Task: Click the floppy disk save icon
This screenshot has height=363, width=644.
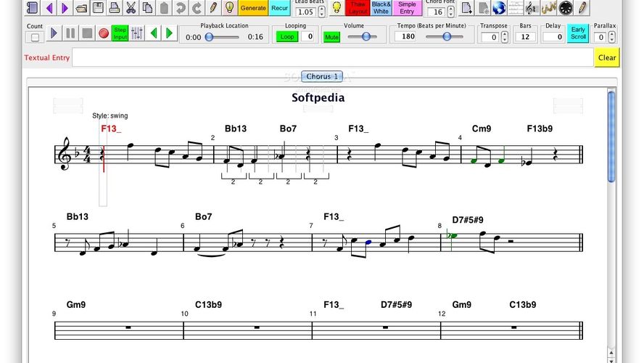Action: [97, 8]
